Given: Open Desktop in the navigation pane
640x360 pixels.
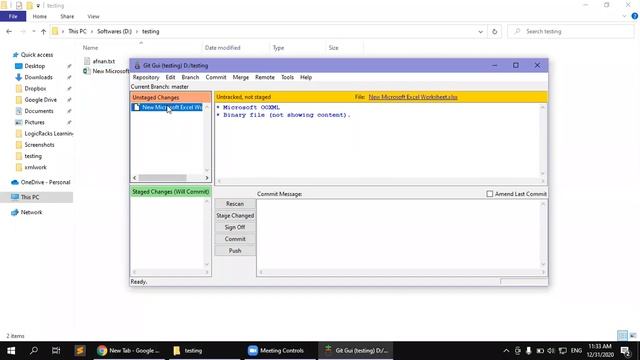Looking at the screenshot, I should (x=35, y=66).
